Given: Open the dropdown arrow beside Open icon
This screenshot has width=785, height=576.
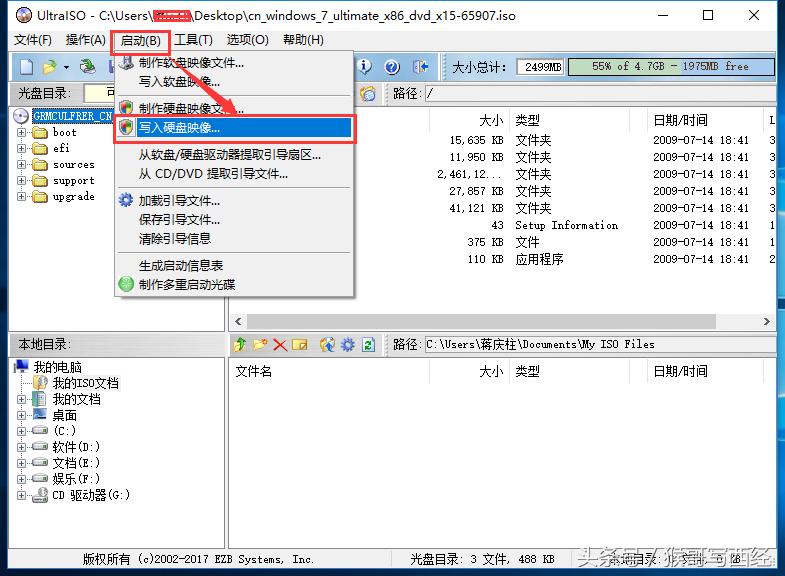Looking at the screenshot, I should click(x=66, y=67).
